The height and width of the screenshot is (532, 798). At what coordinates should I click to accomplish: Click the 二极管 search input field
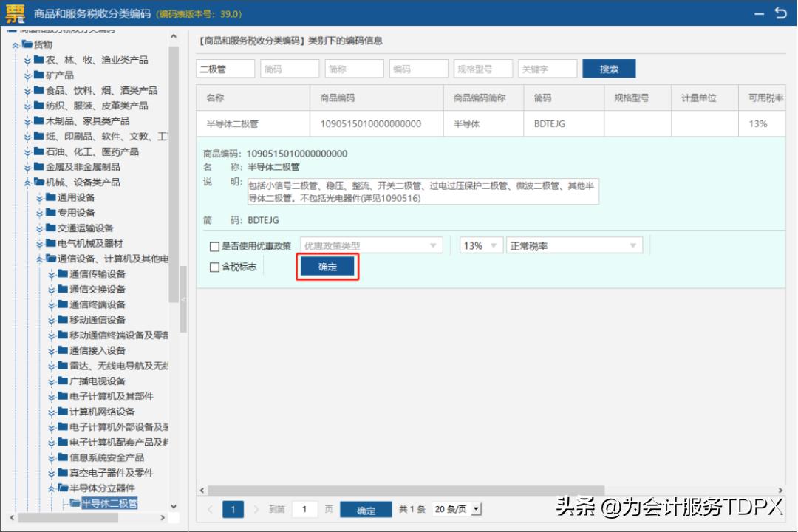(225, 68)
